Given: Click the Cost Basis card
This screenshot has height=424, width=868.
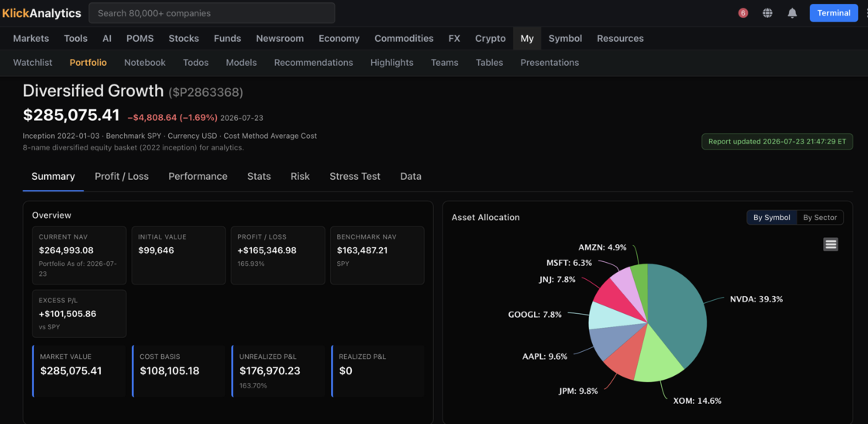Looking at the screenshot, I should [178, 371].
